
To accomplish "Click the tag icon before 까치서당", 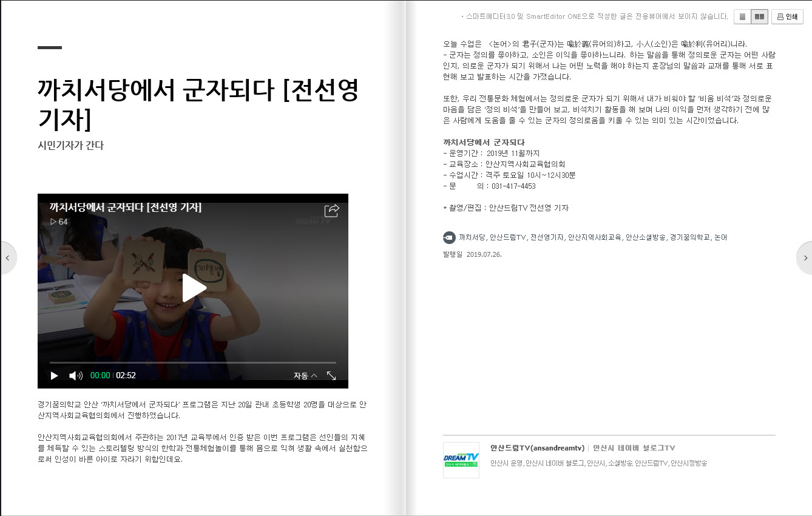I will click(448, 237).
